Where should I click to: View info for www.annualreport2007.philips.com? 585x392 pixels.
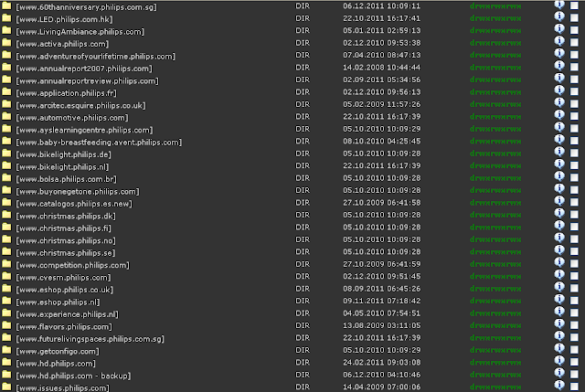(x=558, y=66)
